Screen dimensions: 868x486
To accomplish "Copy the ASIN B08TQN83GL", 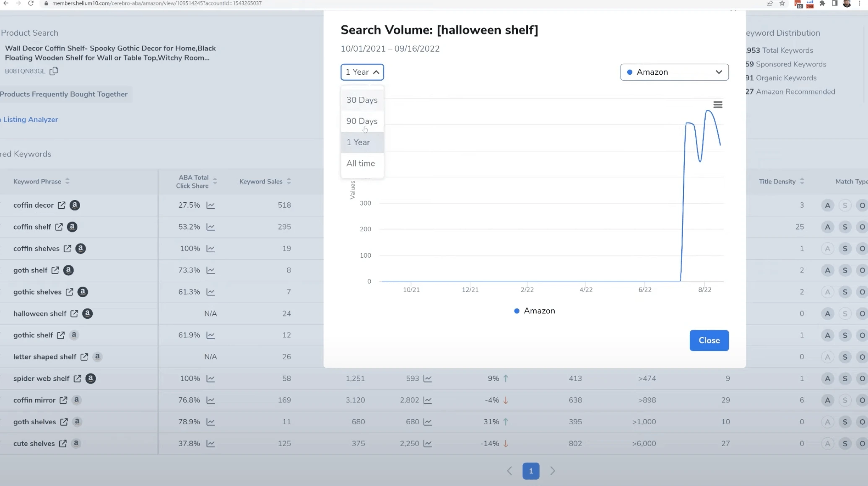I will pyautogui.click(x=54, y=71).
